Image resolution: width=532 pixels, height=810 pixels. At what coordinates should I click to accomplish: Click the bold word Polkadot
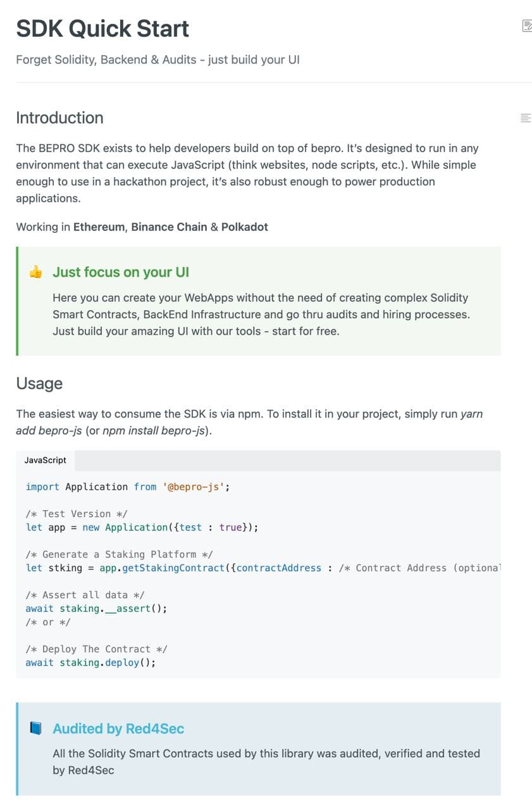click(x=244, y=227)
